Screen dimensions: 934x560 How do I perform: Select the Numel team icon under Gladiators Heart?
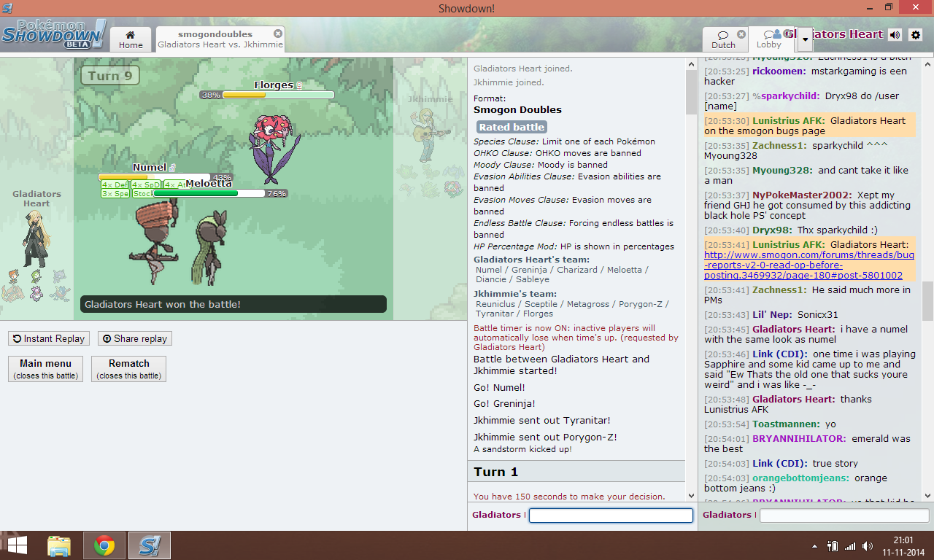point(14,276)
